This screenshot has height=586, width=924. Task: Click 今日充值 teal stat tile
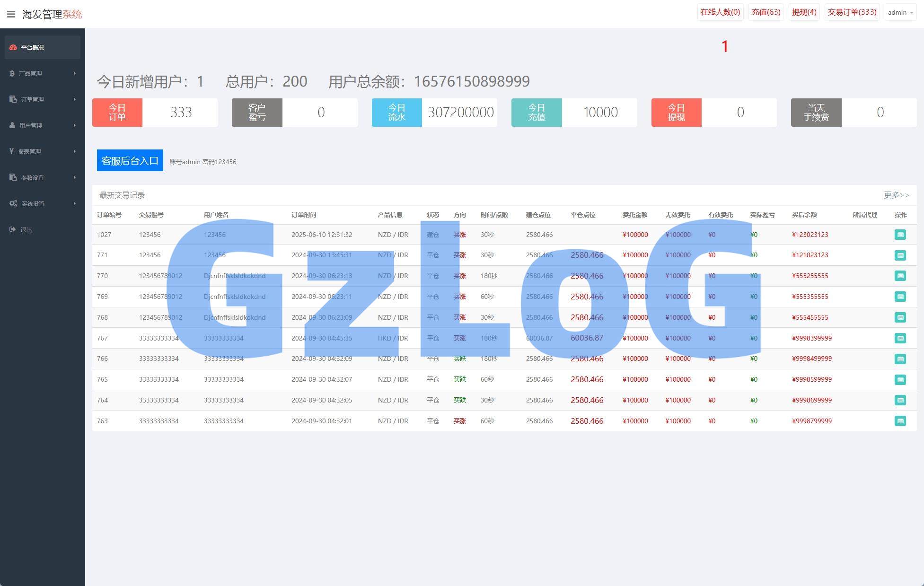(x=537, y=113)
